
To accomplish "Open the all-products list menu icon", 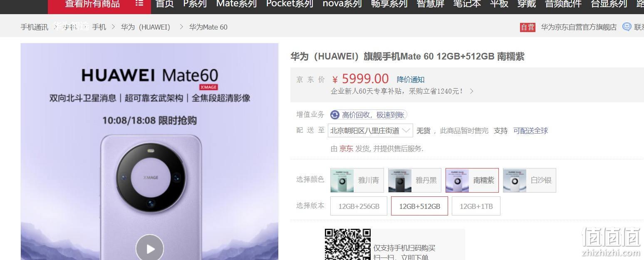I will click(x=139, y=4).
